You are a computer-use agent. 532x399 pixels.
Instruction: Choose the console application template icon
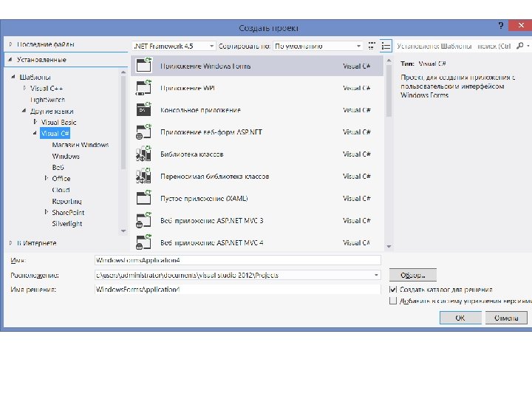tap(143, 109)
